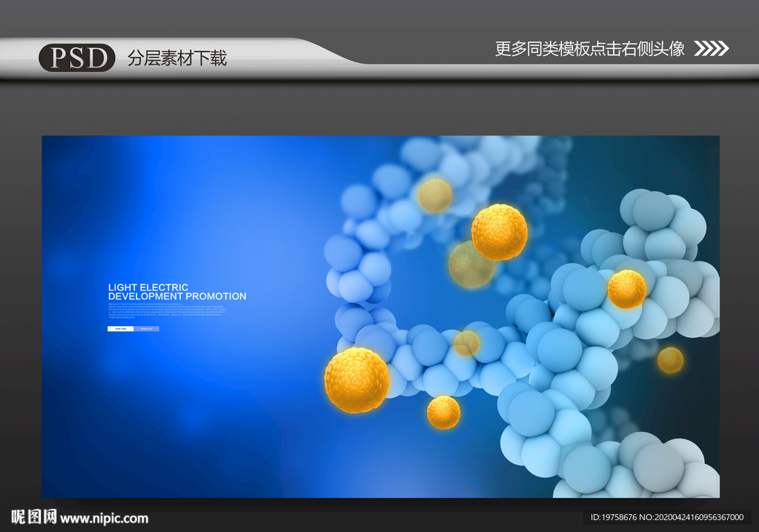This screenshot has width=759, height=532.
Task: Click the light purple MOBILE APPS button
Action: click(x=146, y=329)
